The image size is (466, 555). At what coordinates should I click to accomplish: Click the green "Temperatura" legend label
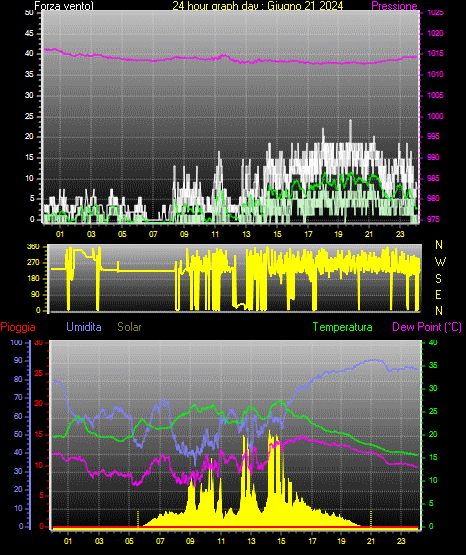pyautogui.click(x=343, y=327)
